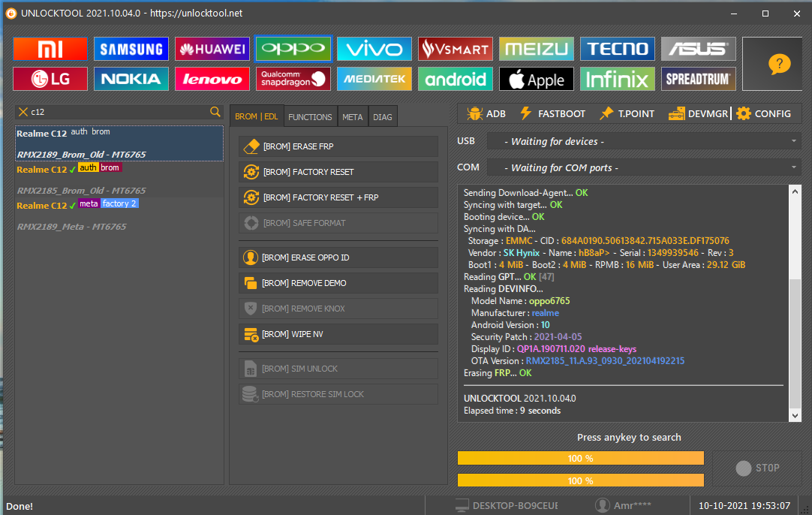Run [BROM] ERASE FRP
The height and width of the screenshot is (515, 812).
(338, 146)
